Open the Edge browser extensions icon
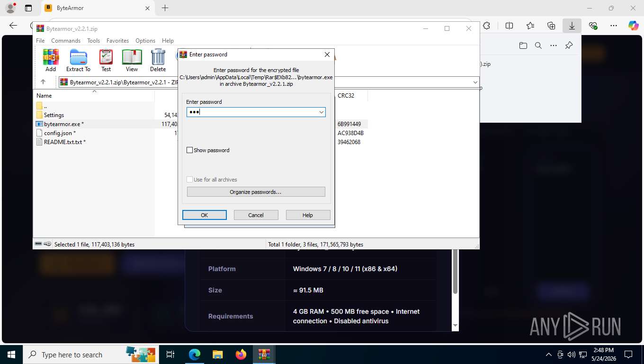This screenshot has height=364, width=644. (x=486, y=26)
